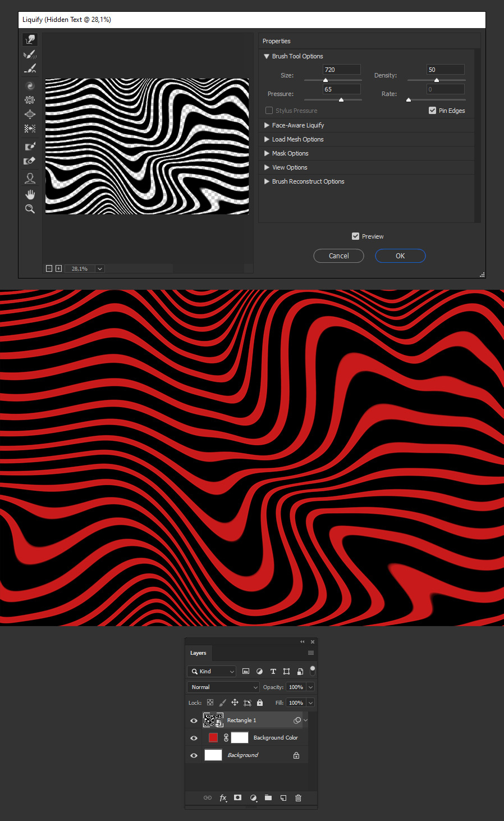Filter layers by smart objects icon
The width and height of the screenshot is (504, 821).
click(x=300, y=671)
